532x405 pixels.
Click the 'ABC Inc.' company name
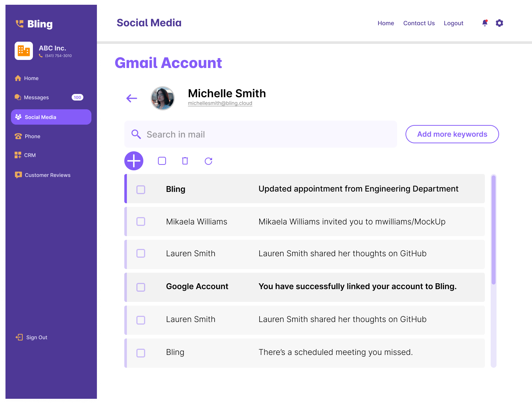(53, 48)
